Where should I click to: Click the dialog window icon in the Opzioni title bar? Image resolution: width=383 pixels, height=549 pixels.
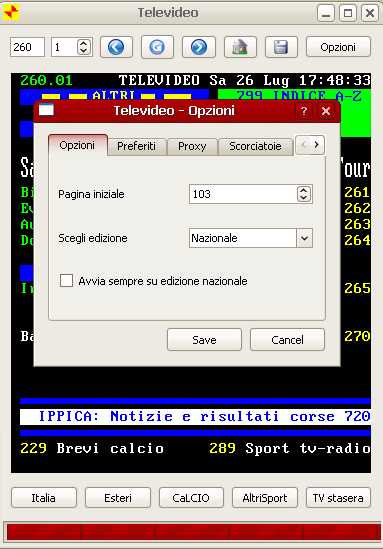tap(46, 110)
